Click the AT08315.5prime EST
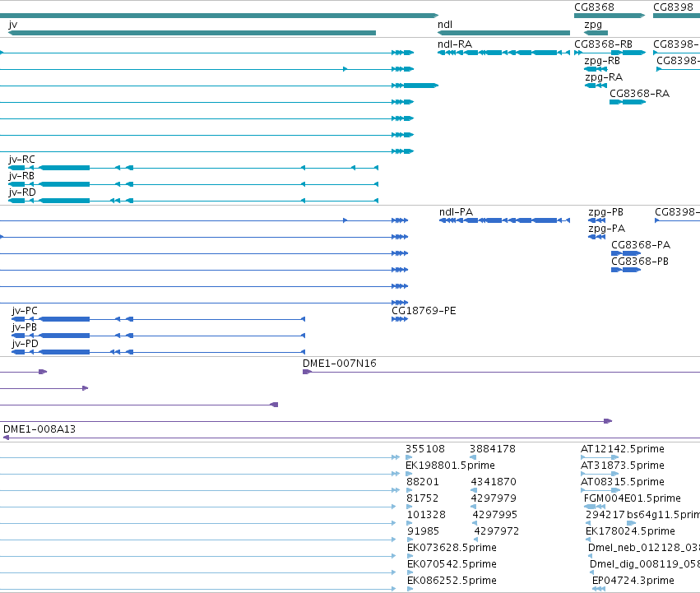Screen dimensions: 700x593 600,490
